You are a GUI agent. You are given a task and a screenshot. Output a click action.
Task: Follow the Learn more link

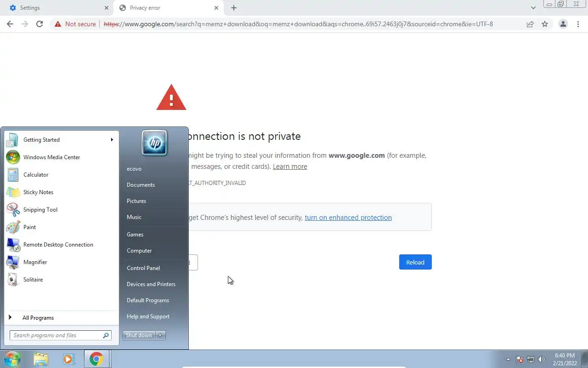[x=290, y=167]
